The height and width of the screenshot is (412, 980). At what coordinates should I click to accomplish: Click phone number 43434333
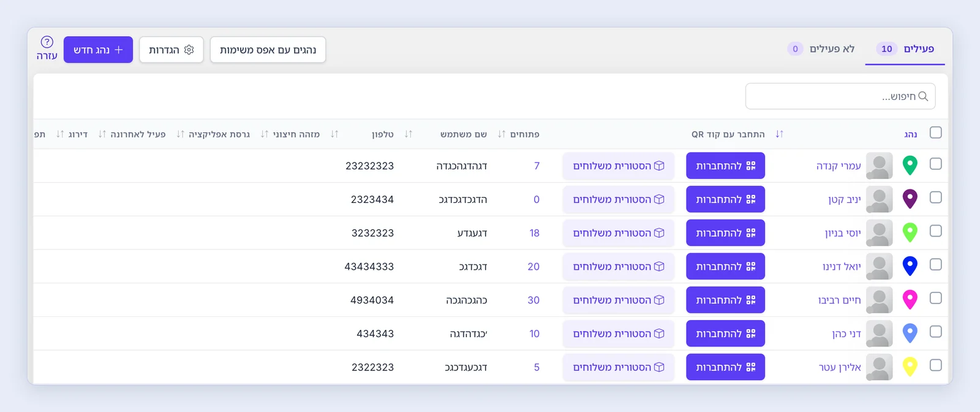(369, 267)
